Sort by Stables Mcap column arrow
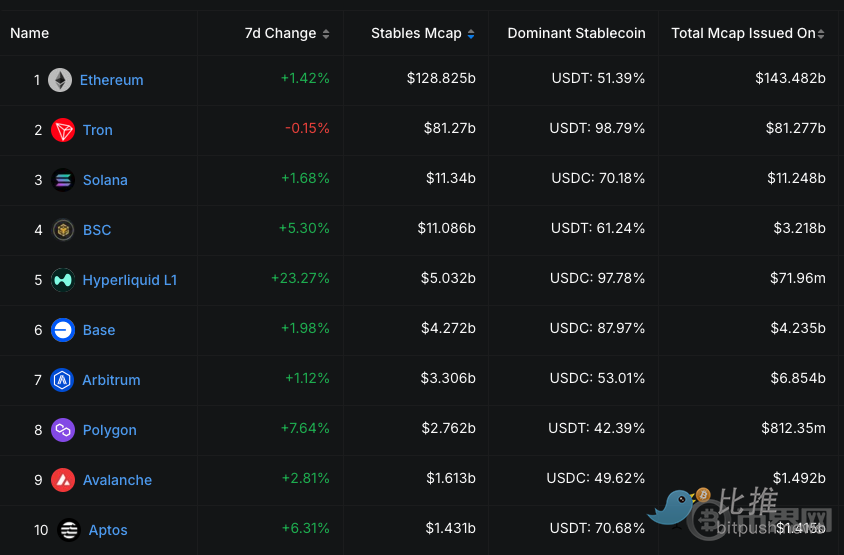The height and width of the screenshot is (555, 844). [x=471, y=34]
